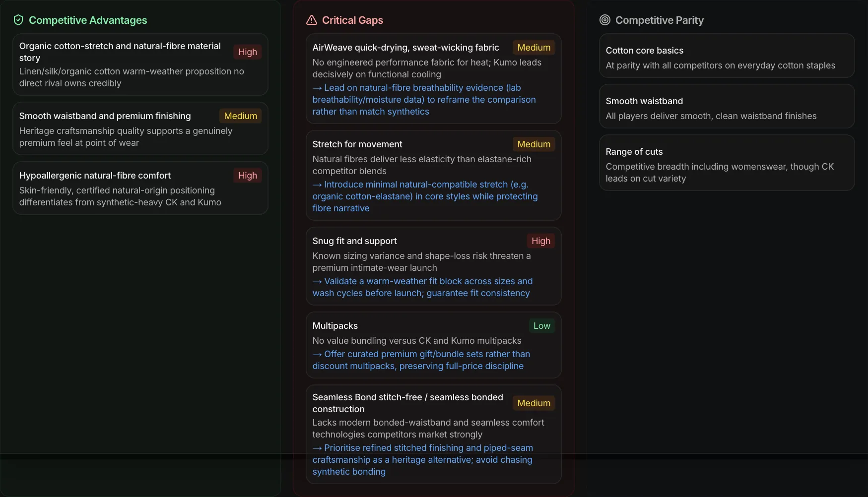Click the Low badge on Multipacks card
868x497 pixels.
click(x=542, y=326)
